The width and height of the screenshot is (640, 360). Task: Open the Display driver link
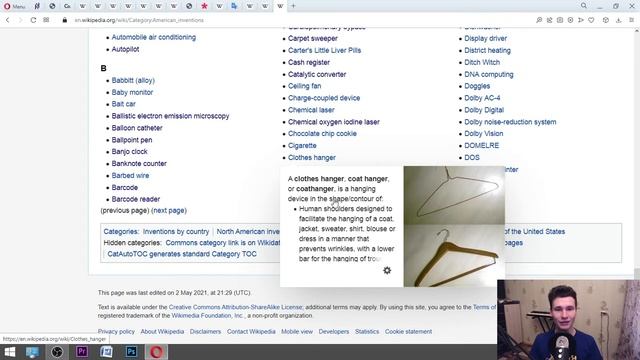point(485,38)
